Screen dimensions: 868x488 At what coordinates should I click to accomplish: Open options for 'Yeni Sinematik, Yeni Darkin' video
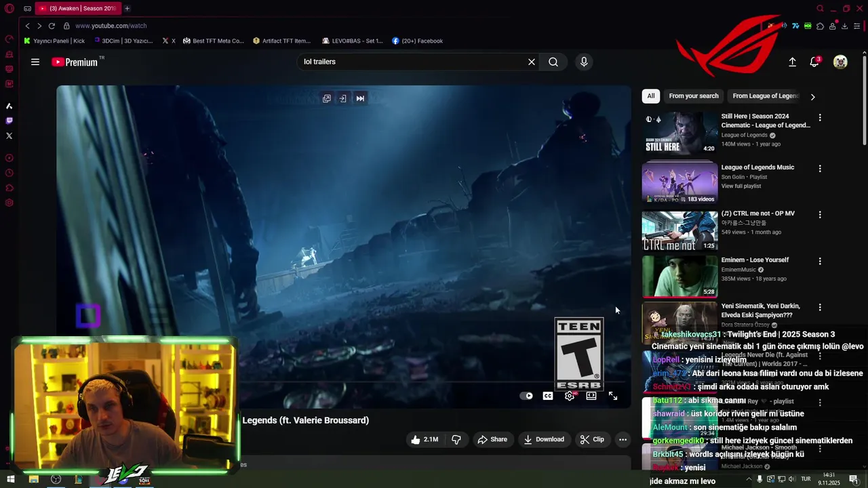click(x=820, y=307)
